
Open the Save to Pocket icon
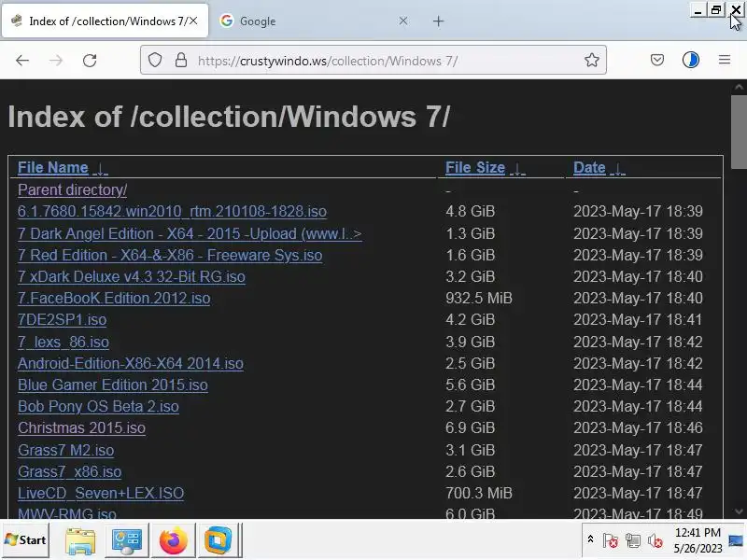657,60
